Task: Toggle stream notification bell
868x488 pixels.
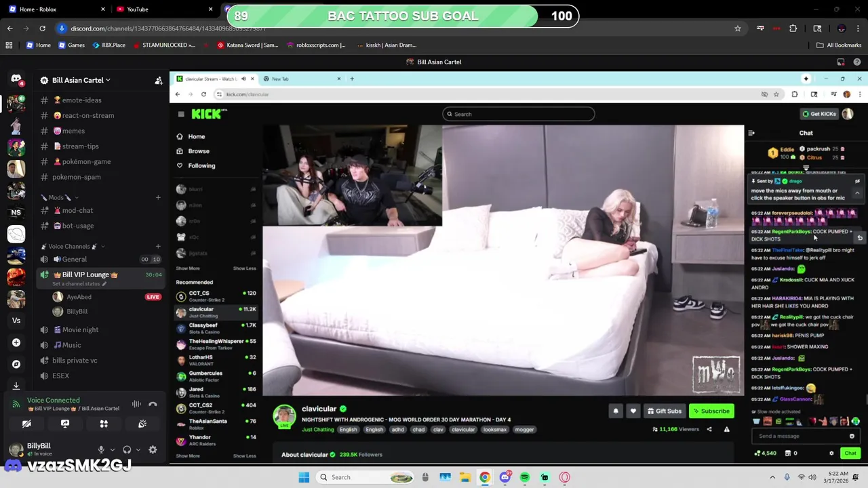Action: point(616,411)
